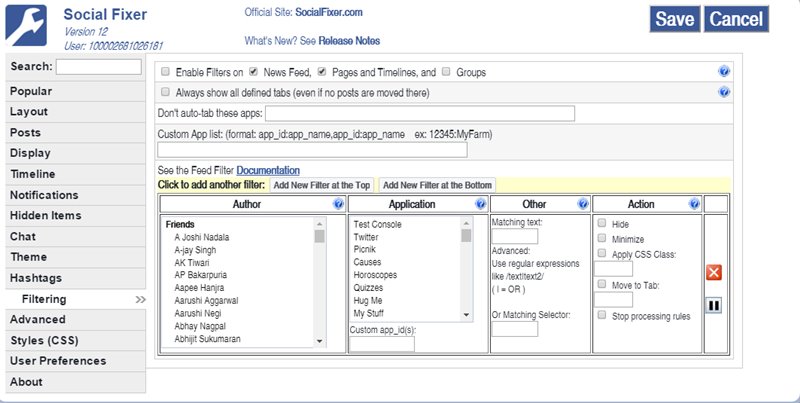Uncheck the News Feed checkbox
Screen dimensions: 800x403
(x=253, y=71)
